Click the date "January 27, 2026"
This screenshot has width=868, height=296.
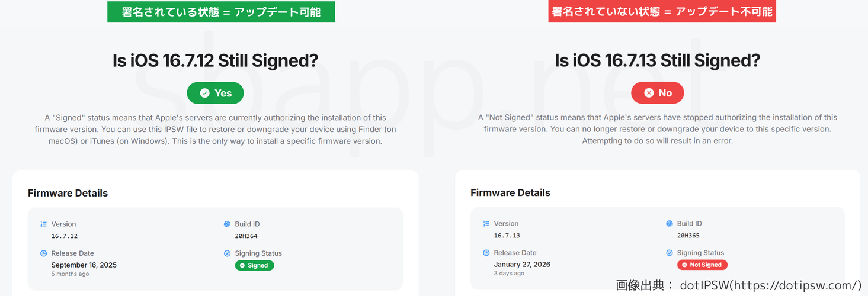tap(522, 264)
